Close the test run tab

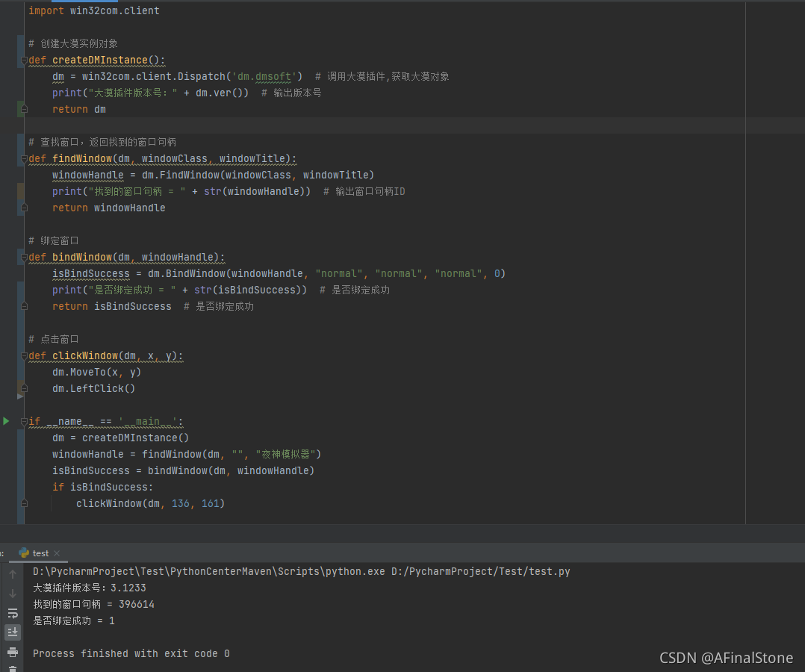click(x=58, y=553)
